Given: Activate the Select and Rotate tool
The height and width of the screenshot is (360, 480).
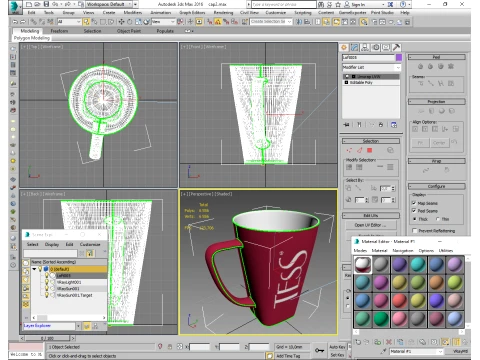Looking at the screenshot, I should [130, 22].
